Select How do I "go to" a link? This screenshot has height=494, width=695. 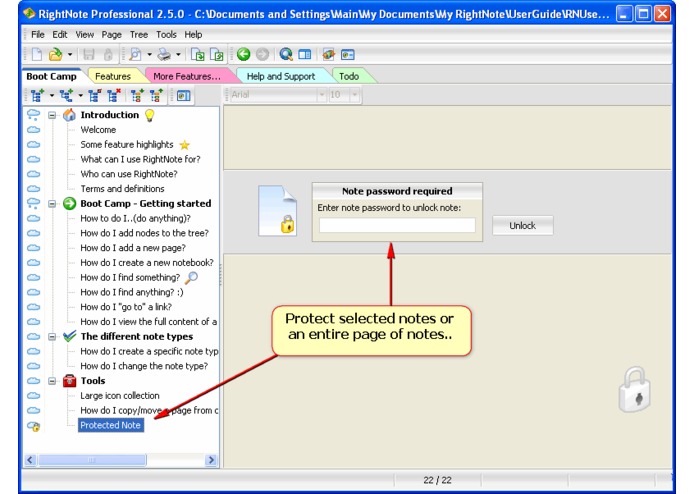tap(126, 307)
